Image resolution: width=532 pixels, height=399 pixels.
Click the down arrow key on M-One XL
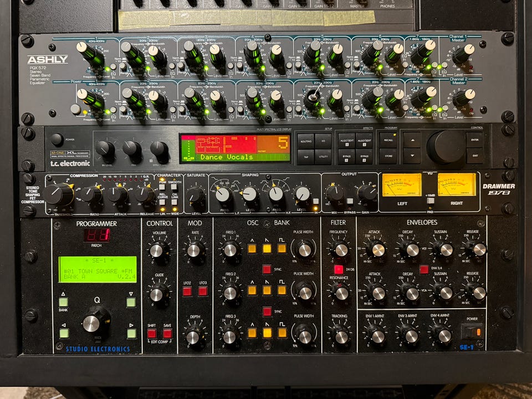(x=412, y=156)
